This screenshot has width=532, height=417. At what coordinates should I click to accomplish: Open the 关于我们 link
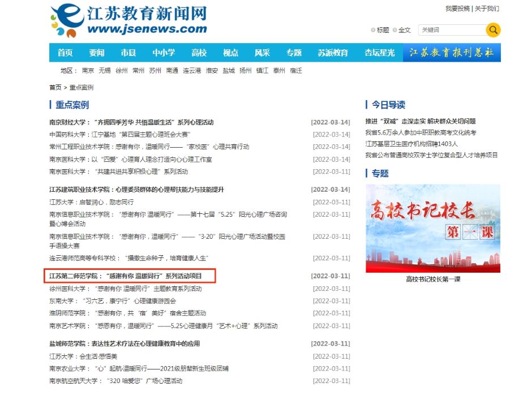[x=487, y=8]
